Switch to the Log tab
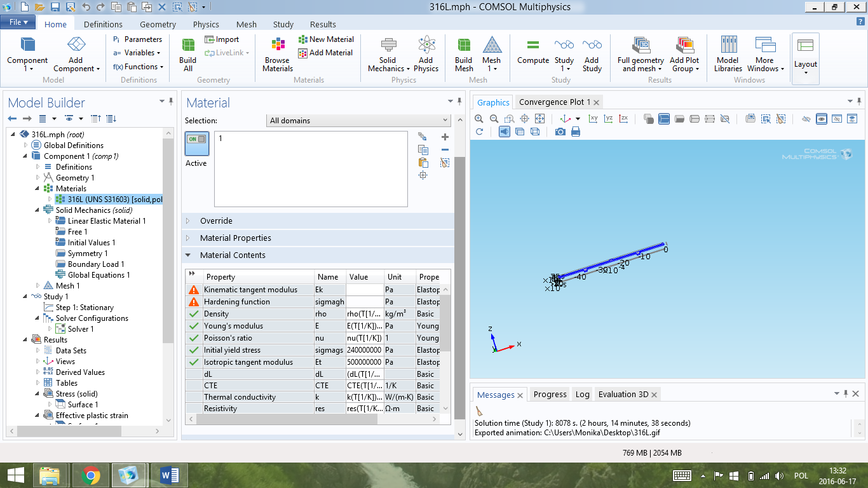868x488 pixels. point(582,395)
